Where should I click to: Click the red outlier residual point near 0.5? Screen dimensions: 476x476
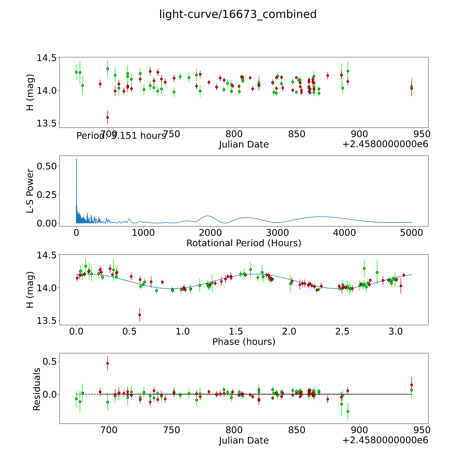pyautogui.click(x=108, y=363)
